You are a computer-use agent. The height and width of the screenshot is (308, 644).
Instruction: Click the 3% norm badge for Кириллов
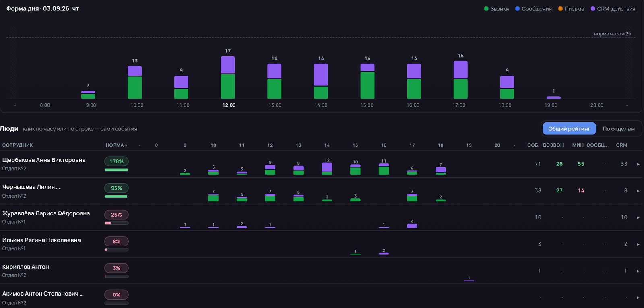pyautogui.click(x=116, y=268)
